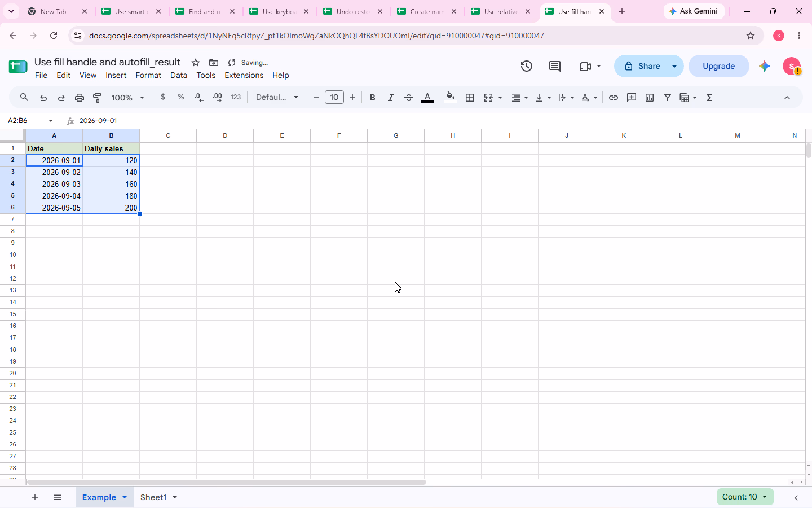Click the Ask Gemini button
The image size is (812, 508).
(694, 11)
